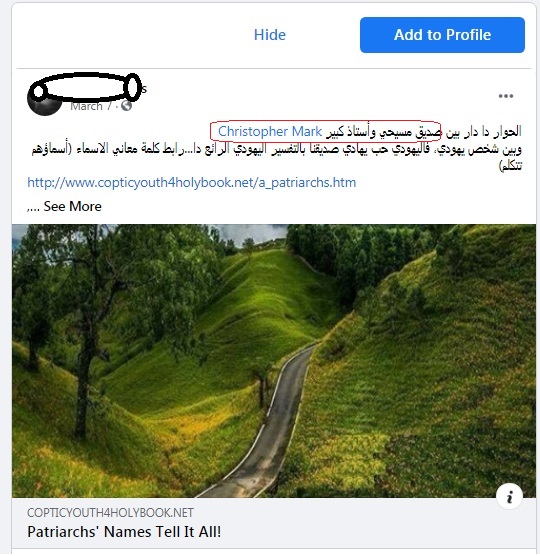Click the Arabic word أسماؤهم ending line two
This screenshot has height=556, width=540.
(50, 149)
